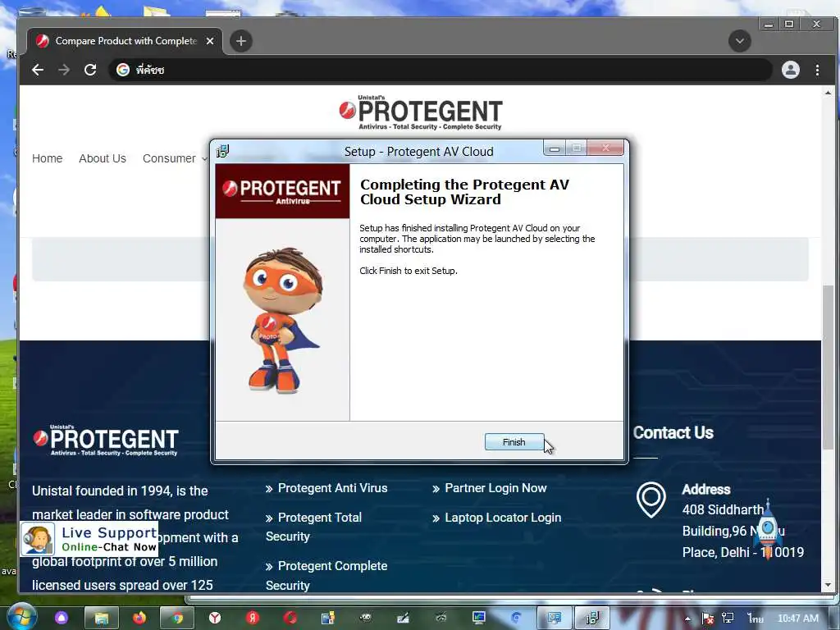Reload the current page
This screenshot has width=840, height=630.
(x=90, y=70)
